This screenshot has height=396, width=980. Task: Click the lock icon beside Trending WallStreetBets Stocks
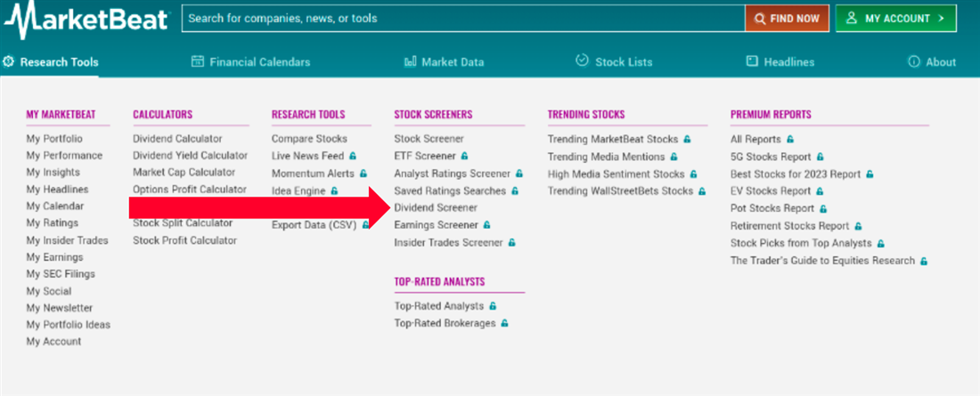tap(702, 191)
